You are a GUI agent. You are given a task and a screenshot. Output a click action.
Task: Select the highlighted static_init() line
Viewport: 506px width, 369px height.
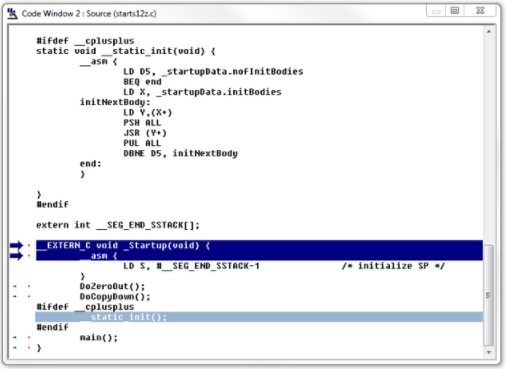click(x=259, y=317)
